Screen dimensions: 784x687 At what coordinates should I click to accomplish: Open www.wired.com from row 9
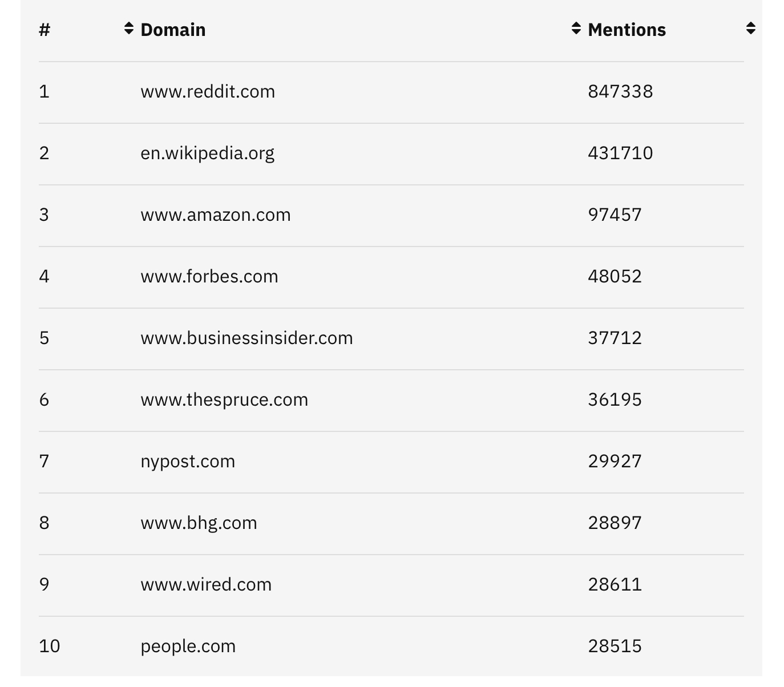207,584
